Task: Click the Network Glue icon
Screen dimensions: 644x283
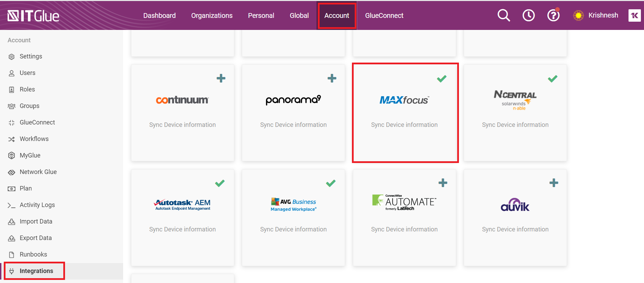Action: coord(12,172)
